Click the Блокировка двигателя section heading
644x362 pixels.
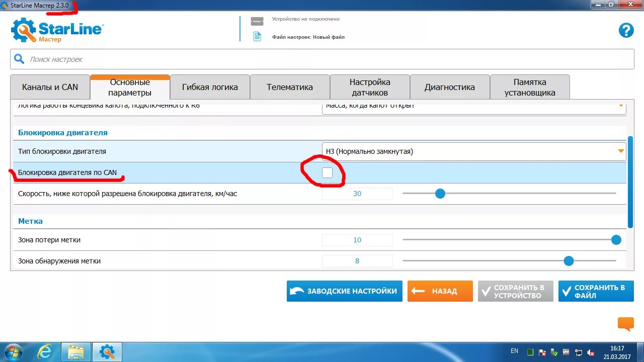(x=63, y=133)
